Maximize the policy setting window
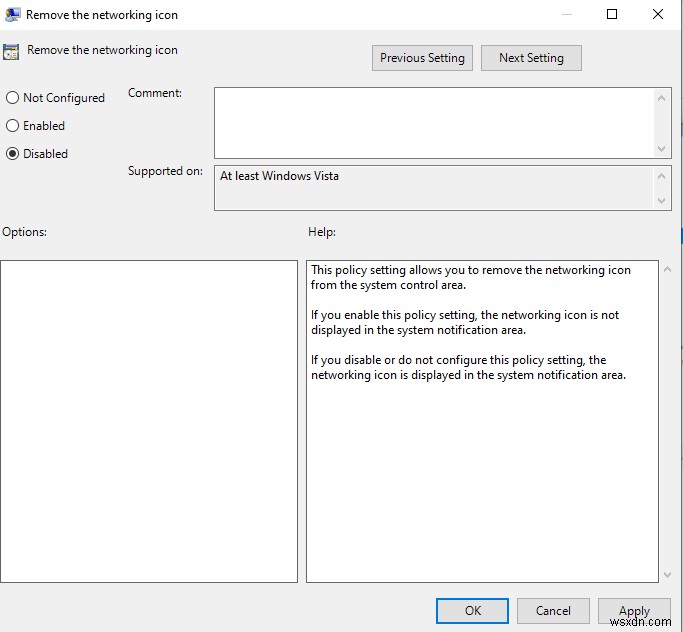This screenshot has height=632, width=683. point(612,14)
